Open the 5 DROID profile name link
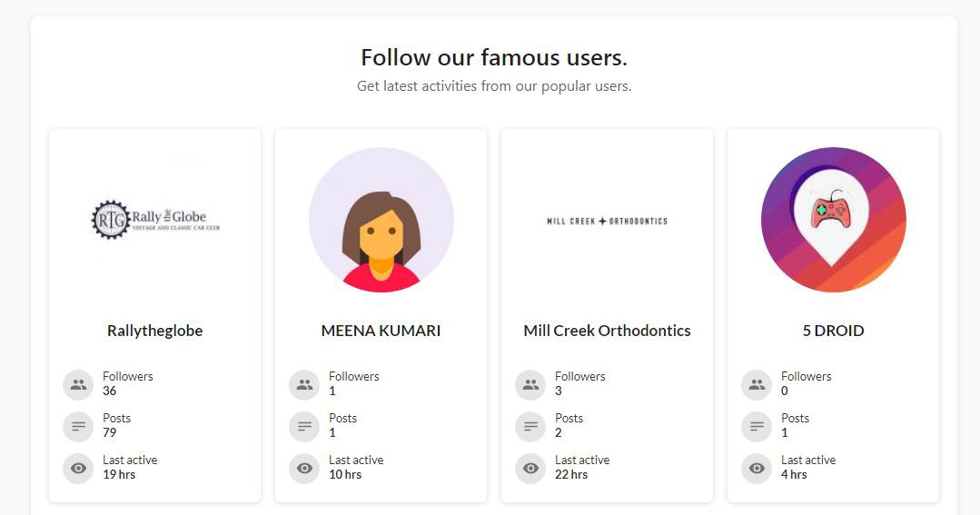The image size is (980, 515). 833,331
